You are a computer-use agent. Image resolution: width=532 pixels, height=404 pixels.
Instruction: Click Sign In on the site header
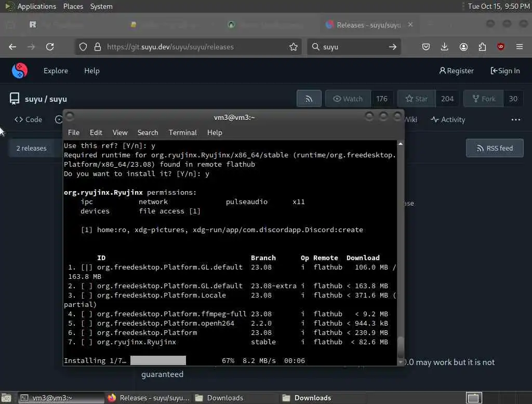[x=505, y=71]
